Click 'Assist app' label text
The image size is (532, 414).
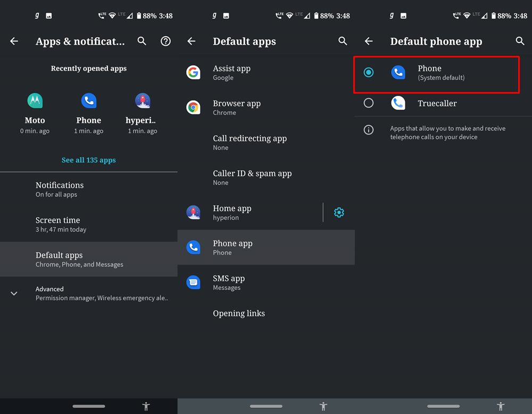[x=232, y=68]
